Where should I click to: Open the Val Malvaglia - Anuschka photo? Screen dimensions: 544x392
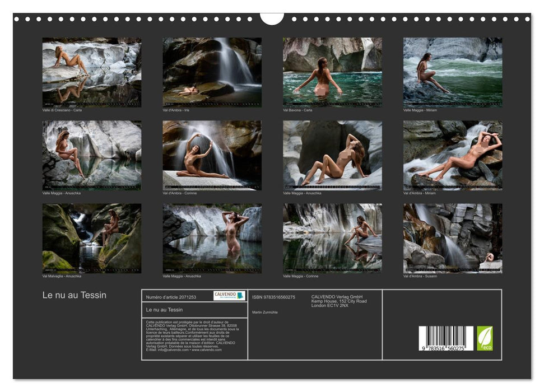(92, 238)
